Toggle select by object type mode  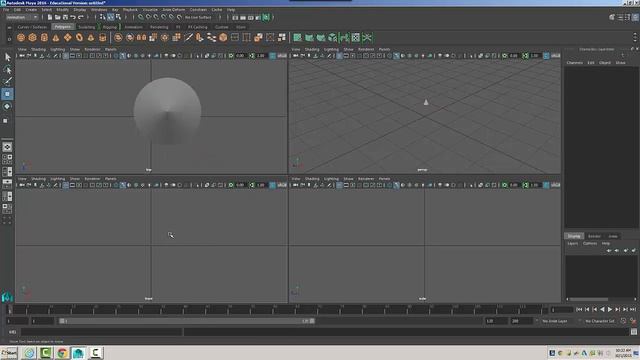coord(111,17)
